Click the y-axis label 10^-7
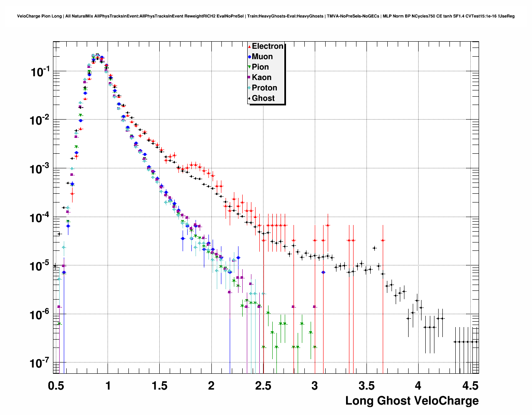This screenshot has height=415, width=532. tap(40, 363)
